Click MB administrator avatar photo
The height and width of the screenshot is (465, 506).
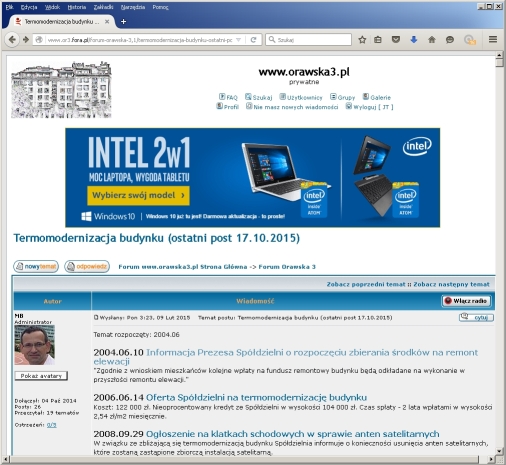[x=35, y=345]
